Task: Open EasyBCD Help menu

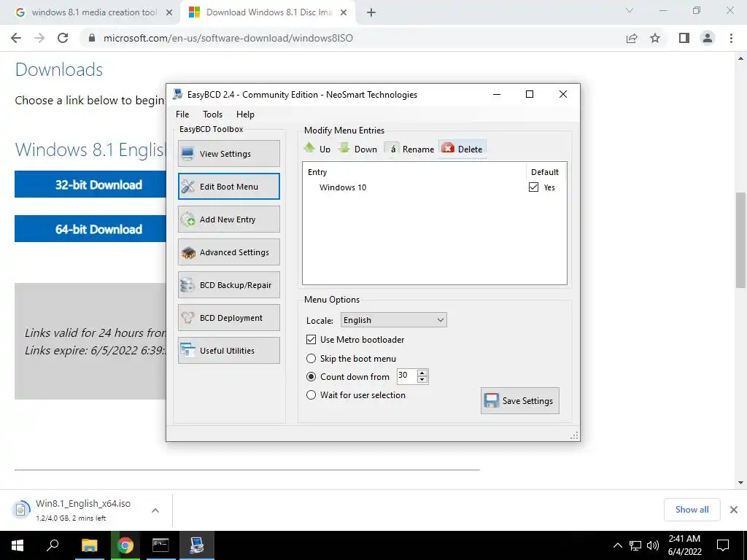Action: [245, 114]
